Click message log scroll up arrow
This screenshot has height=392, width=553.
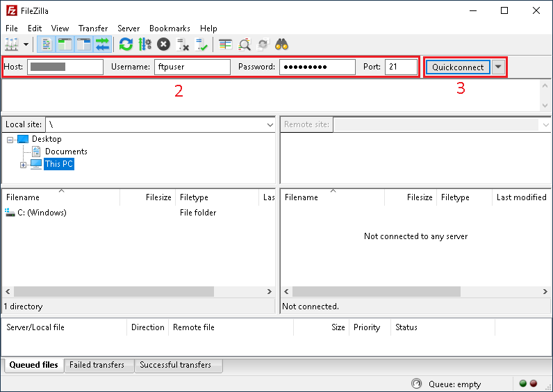(545, 85)
